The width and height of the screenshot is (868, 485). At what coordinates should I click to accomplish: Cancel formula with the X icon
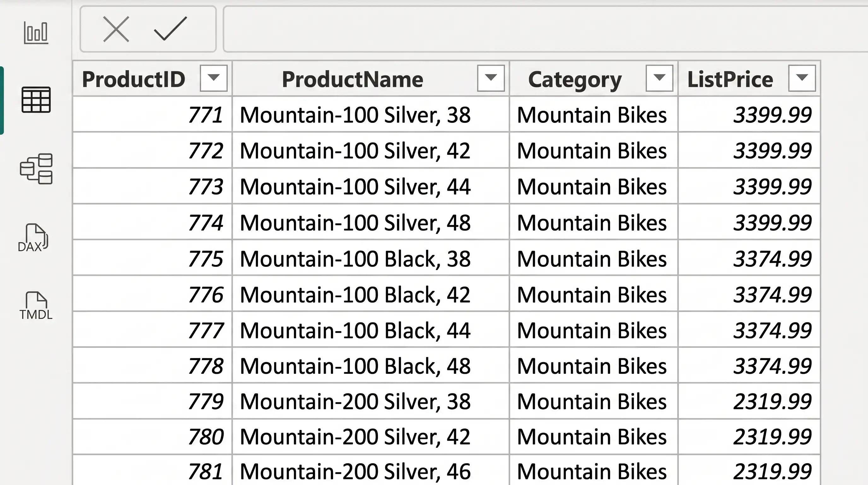[x=116, y=29]
